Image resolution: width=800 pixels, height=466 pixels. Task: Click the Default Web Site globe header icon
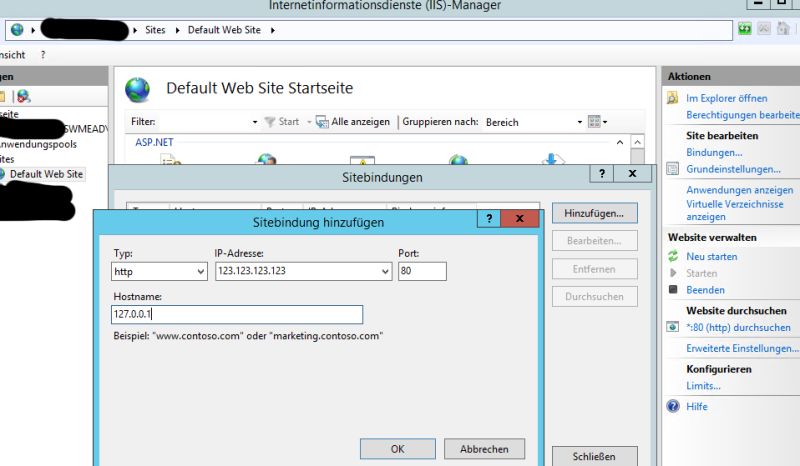(138, 89)
